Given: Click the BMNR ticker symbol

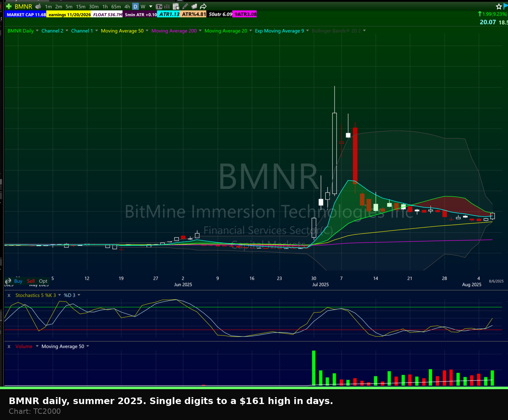Looking at the screenshot, I should point(24,7).
